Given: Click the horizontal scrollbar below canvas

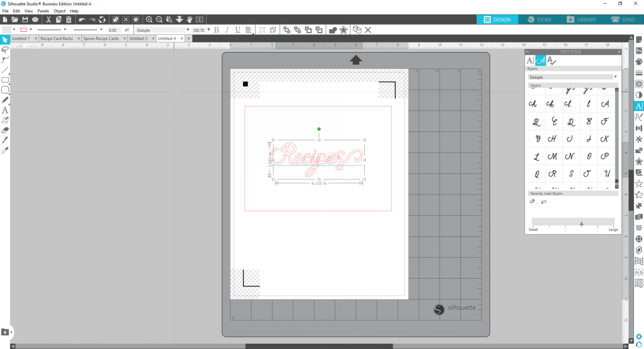Looking at the screenshot, I should (x=319, y=346).
